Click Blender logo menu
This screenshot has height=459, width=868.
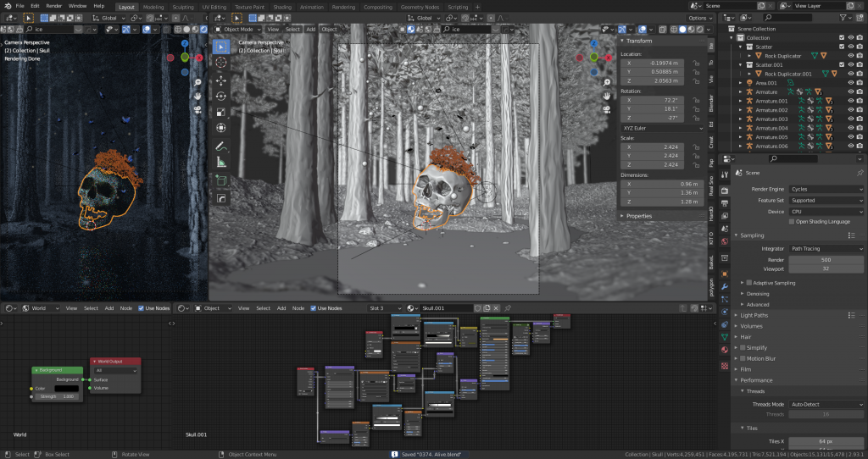click(x=7, y=6)
